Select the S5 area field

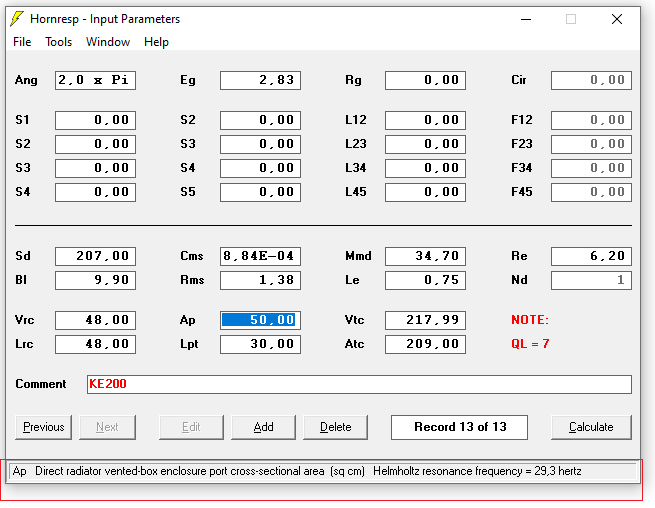pos(260,192)
